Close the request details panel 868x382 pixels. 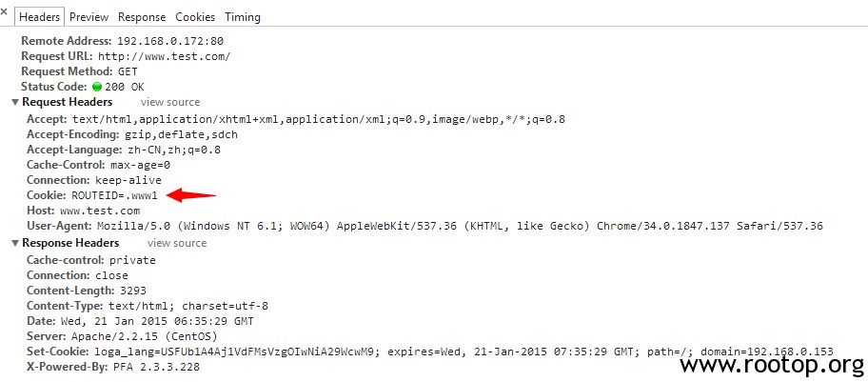(4, 11)
